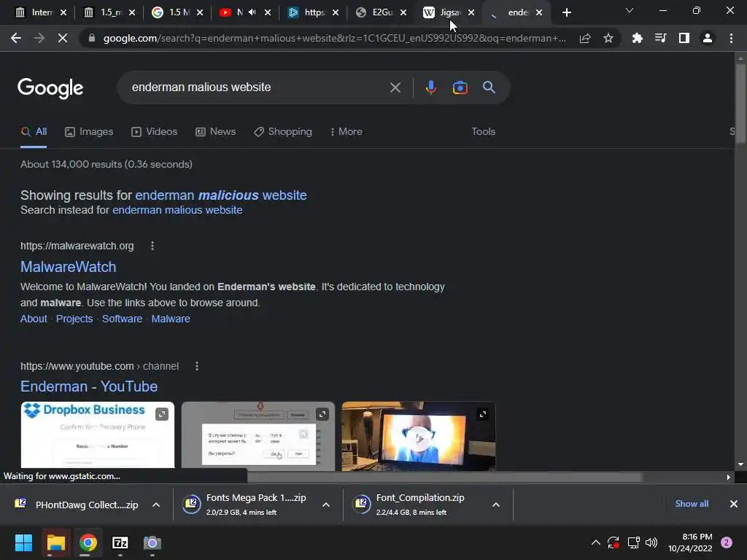Viewport: 747px width, 560px height.
Task: Play the laptop screen video thumbnail
Action: pyautogui.click(x=419, y=436)
